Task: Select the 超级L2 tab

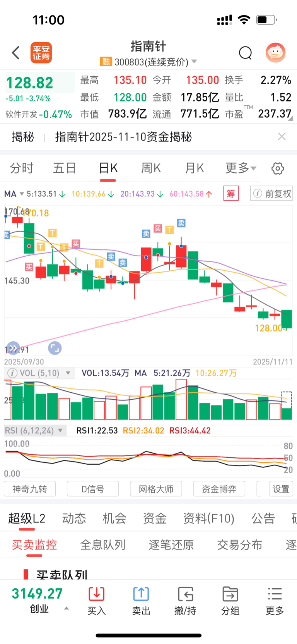Action: tap(27, 518)
